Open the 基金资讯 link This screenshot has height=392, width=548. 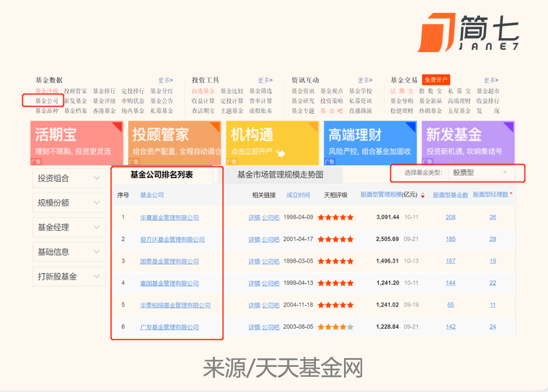click(x=303, y=91)
